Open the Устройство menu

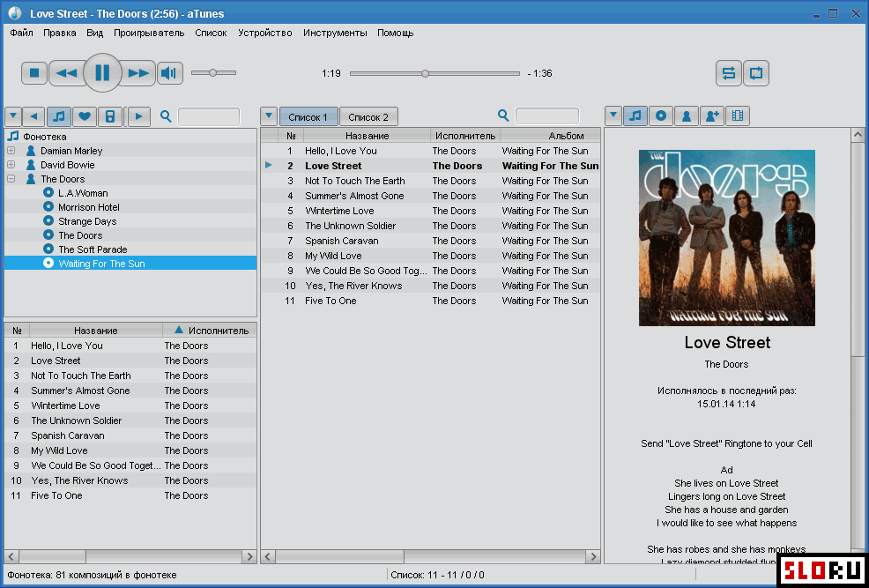[x=265, y=33]
